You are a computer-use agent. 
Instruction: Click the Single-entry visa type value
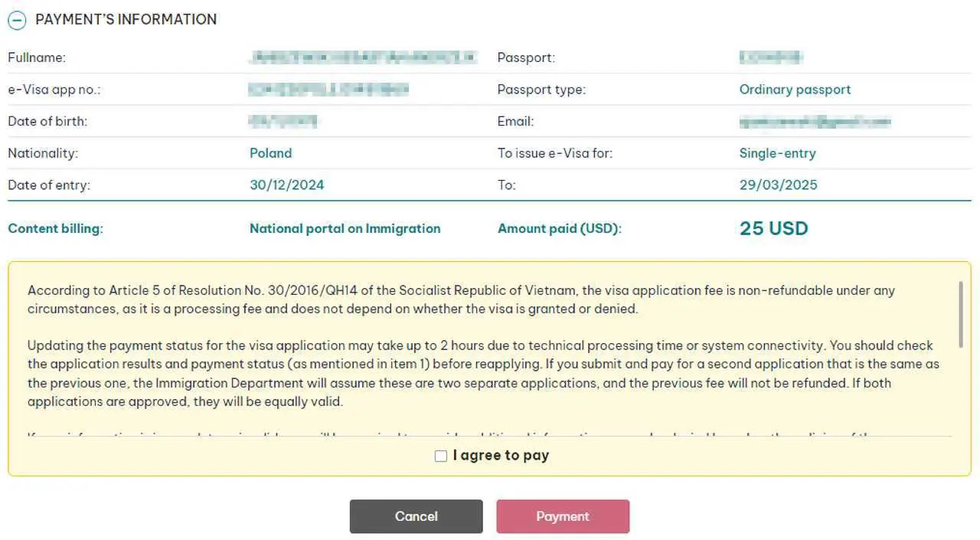pos(777,153)
